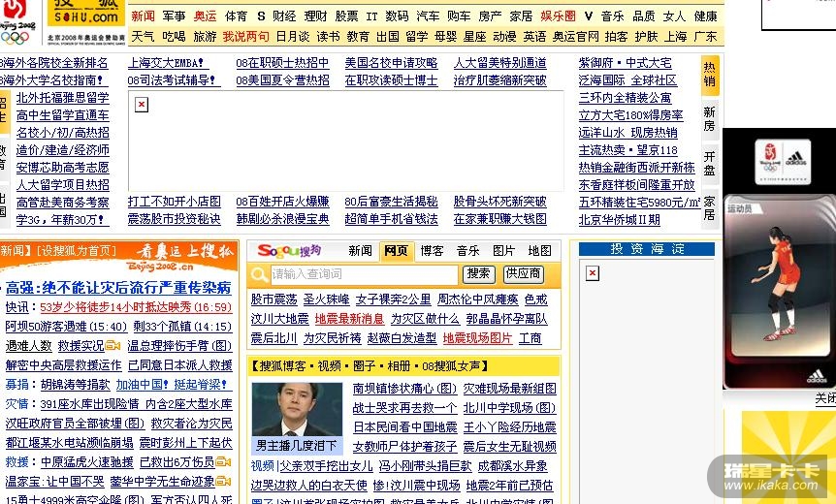Viewport: 836px width, 504px height.
Task: Select the 地图 search tab
Action: 539,250
